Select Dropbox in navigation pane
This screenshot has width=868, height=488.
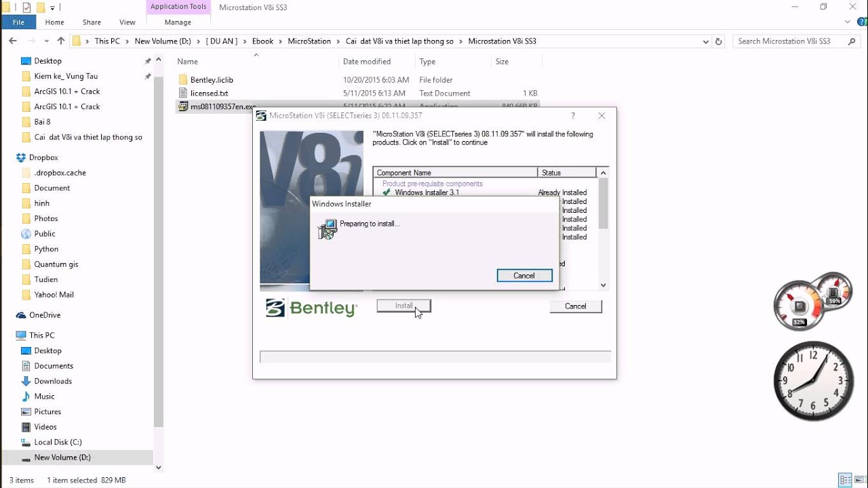click(x=43, y=158)
